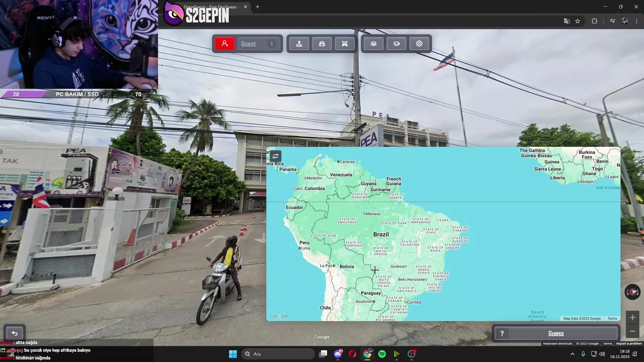Open the media control playlist icon

tap(612, 21)
